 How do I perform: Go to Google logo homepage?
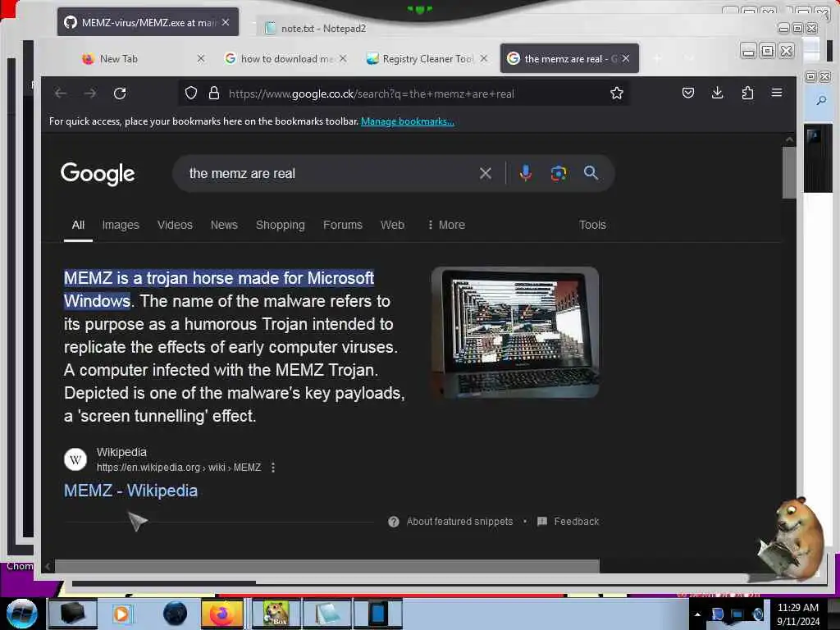click(98, 174)
